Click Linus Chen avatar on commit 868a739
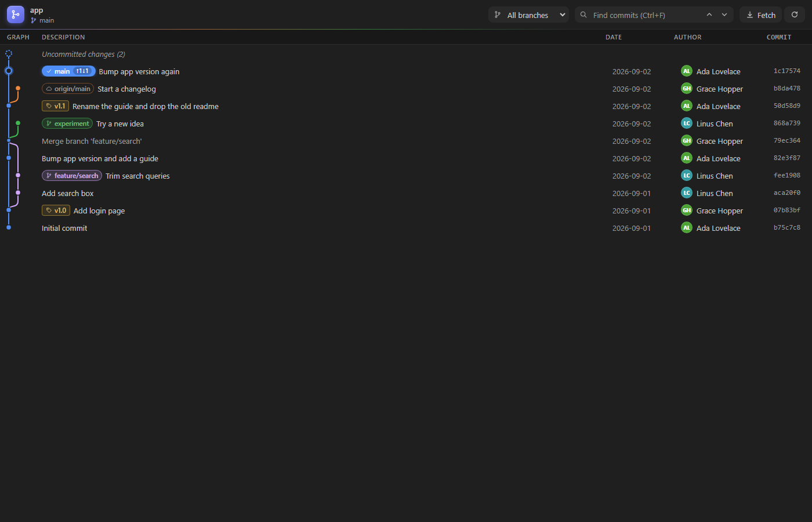812x522 pixels. point(687,124)
